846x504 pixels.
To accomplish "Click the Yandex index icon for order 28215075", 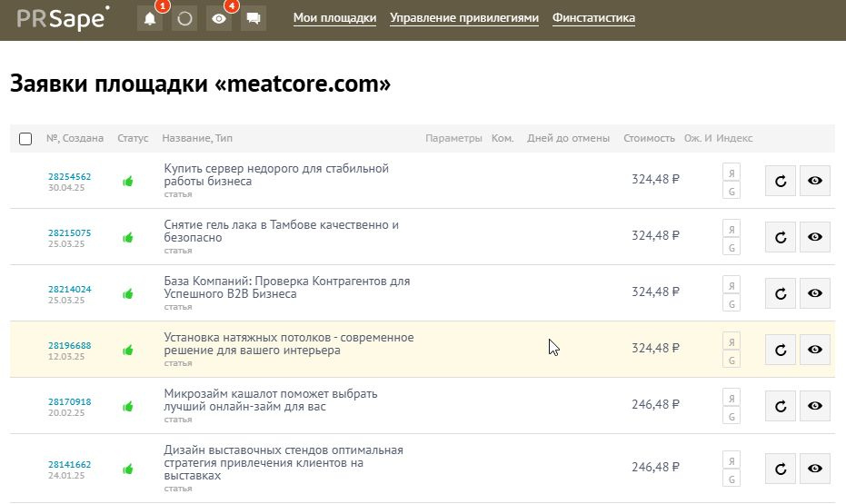I will pyautogui.click(x=732, y=228).
